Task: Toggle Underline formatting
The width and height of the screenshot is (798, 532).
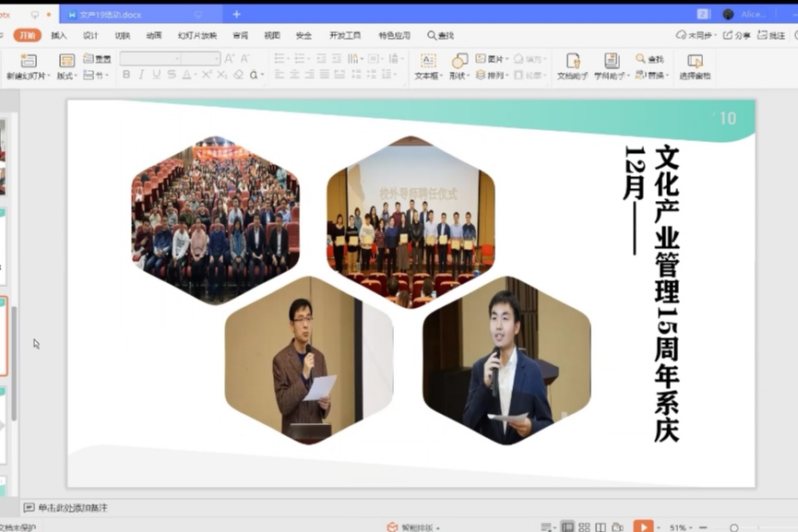Action: pyautogui.click(x=156, y=75)
